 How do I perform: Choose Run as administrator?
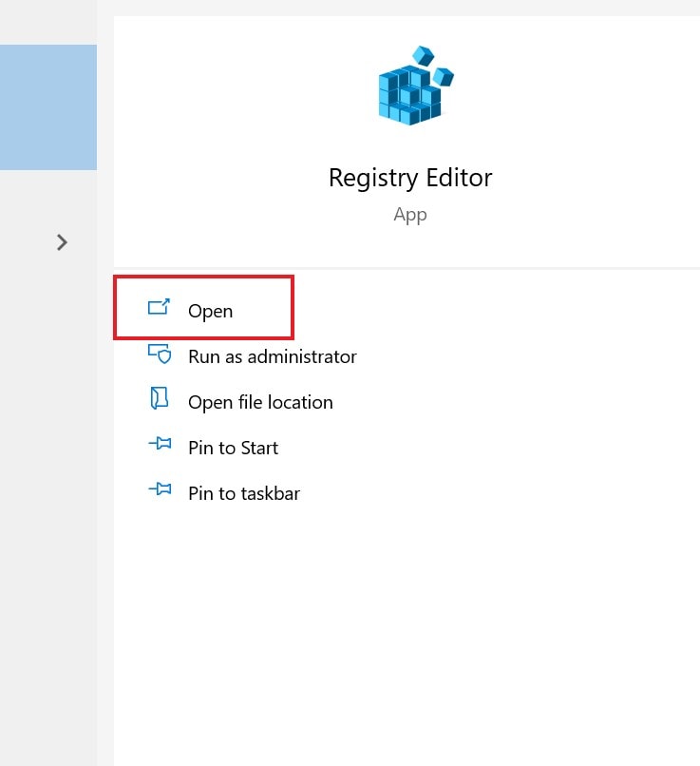pos(273,356)
